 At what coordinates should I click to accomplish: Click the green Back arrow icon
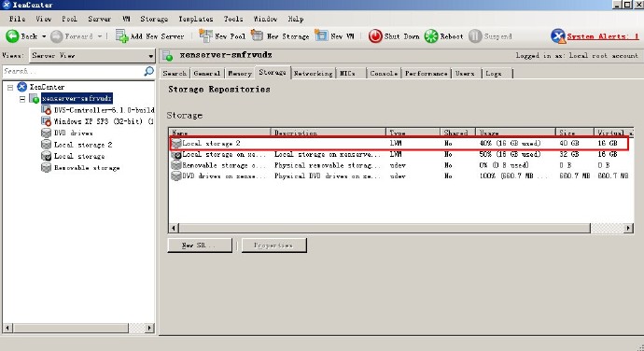12,36
